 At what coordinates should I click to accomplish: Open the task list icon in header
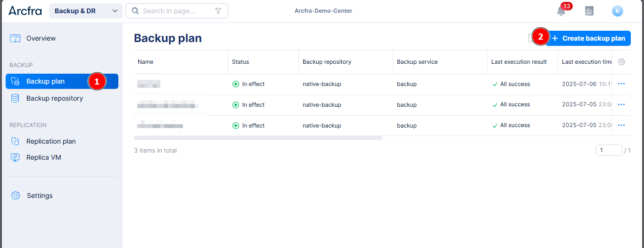pos(589,11)
